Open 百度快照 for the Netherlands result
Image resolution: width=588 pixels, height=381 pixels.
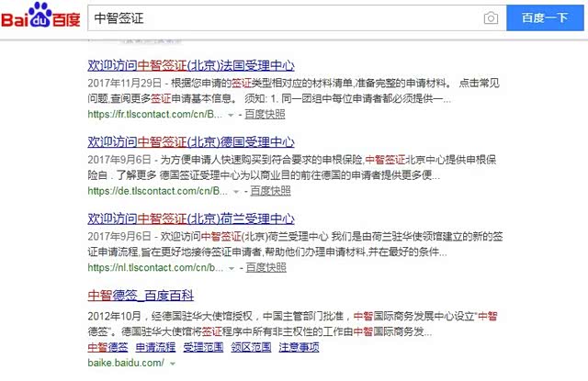(266, 268)
